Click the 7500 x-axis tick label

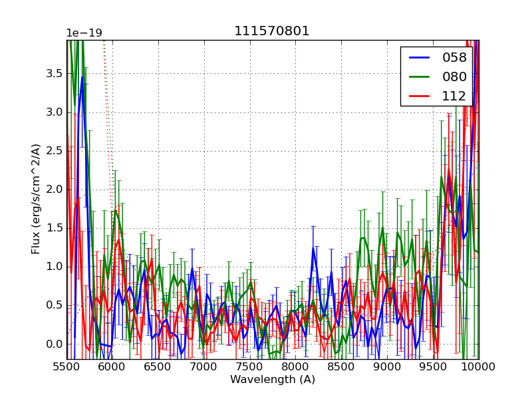coord(250,366)
